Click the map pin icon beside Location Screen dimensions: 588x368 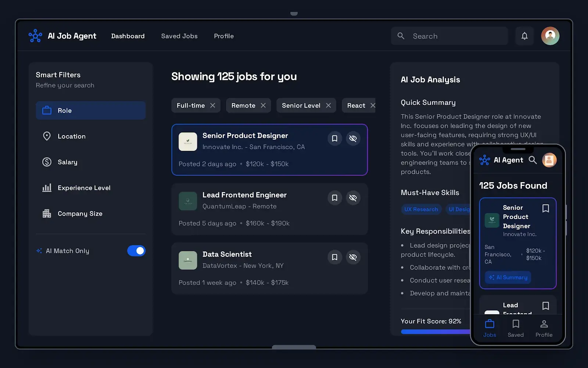pos(47,136)
